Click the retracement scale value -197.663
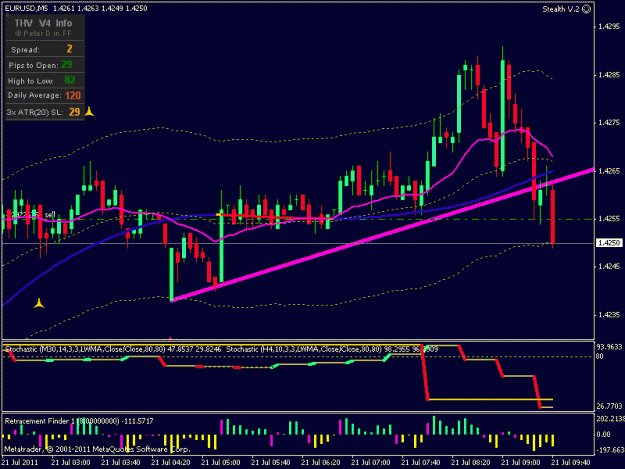The image size is (625, 469). pyautogui.click(x=610, y=450)
